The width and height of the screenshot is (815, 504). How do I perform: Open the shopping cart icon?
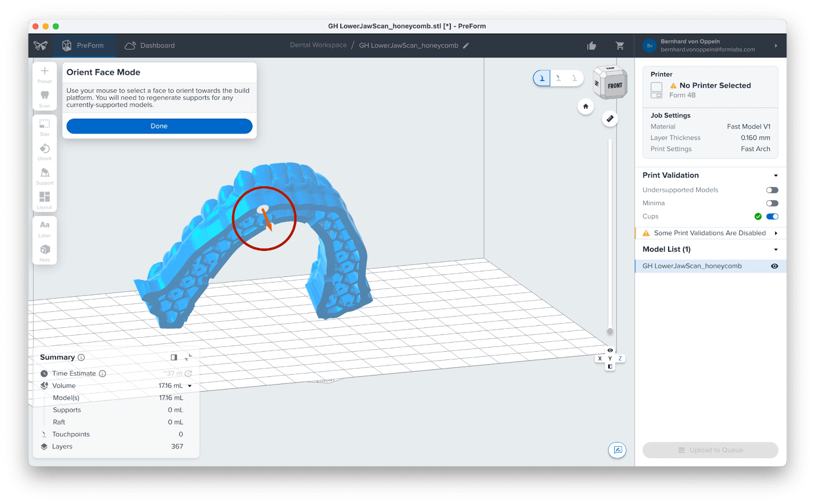tap(620, 46)
